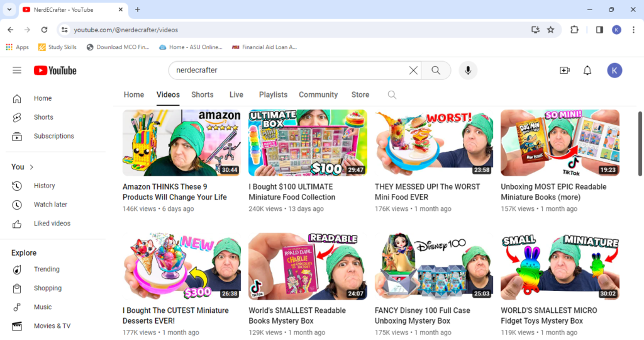644x340 pixels.
Task: Click title 'I Bought $100 ULTIMATE Miniature Food Collection'
Action: [x=292, y=192]
